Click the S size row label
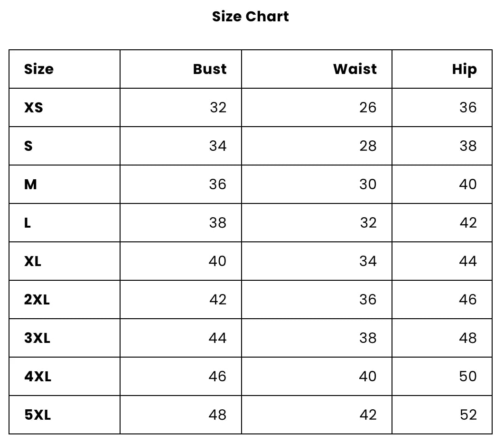Viewport: 504px width, 442px height. [28, 146]
